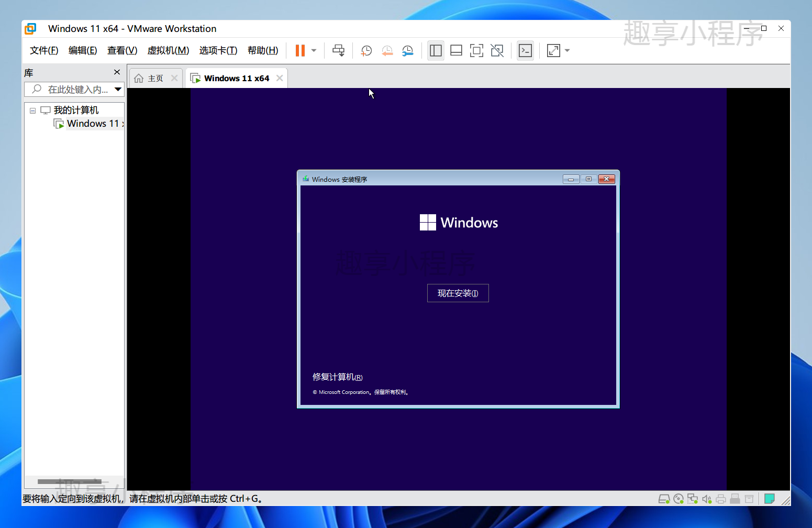Click the printer status icon

(721, 499)
